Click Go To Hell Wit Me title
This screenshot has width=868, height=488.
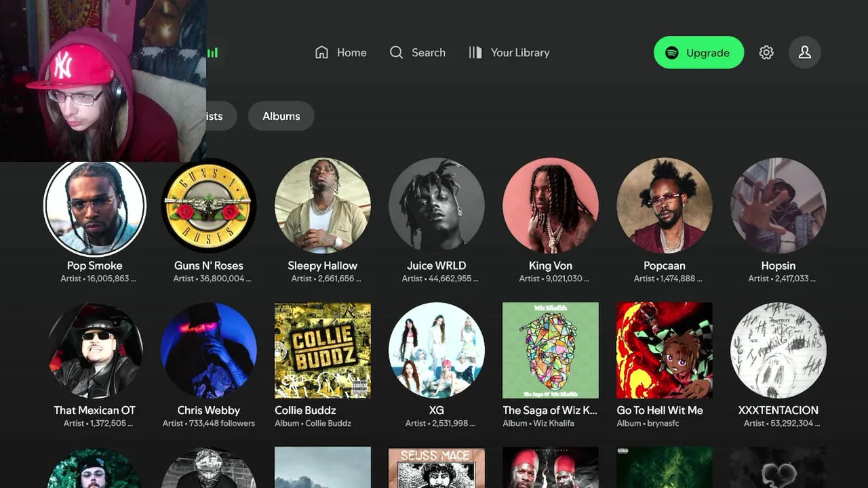(x=660, y=410)
